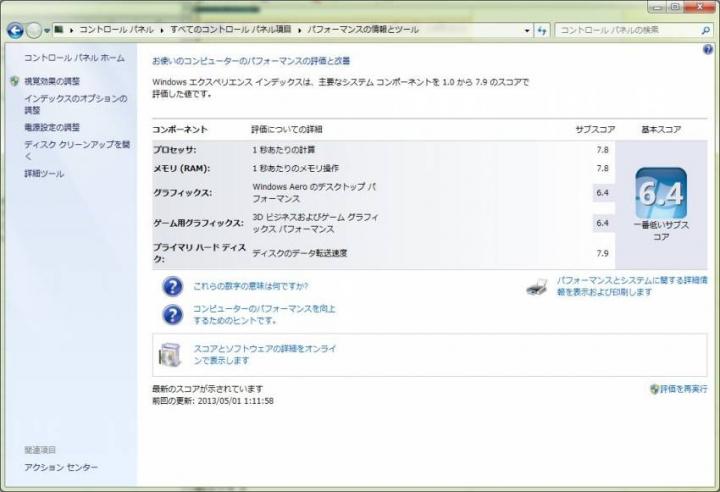The height and width of the screenshot is (492, 720).
Task: Click the 電源設定の調整 sidebar link
Action: coord(52,128)
